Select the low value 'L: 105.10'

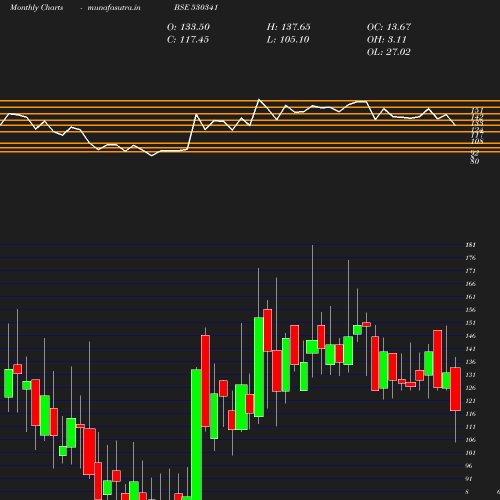[x=288, y=40]
